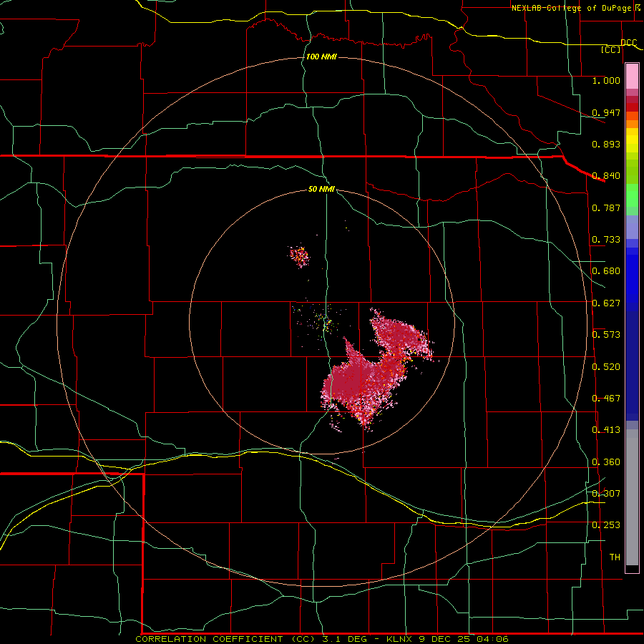Pick the gray segment of the color bar
644x644 pixels.
point(632,497)
